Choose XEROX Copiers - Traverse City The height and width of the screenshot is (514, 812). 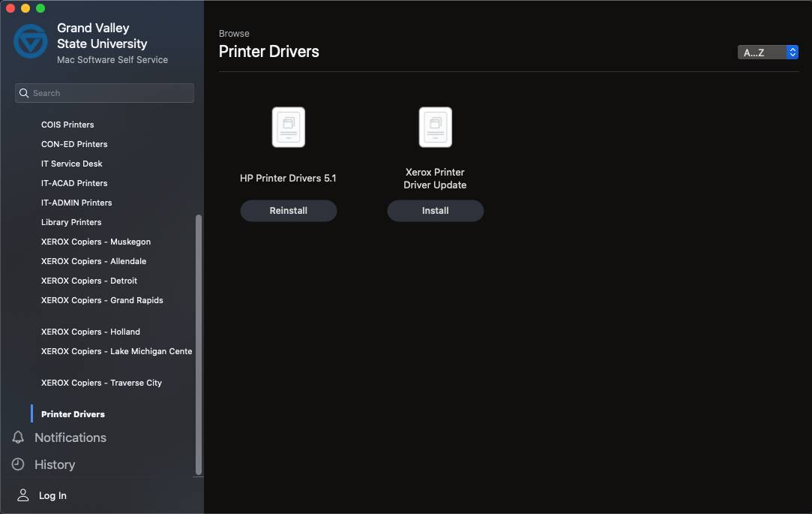click(x=101, y=383)
